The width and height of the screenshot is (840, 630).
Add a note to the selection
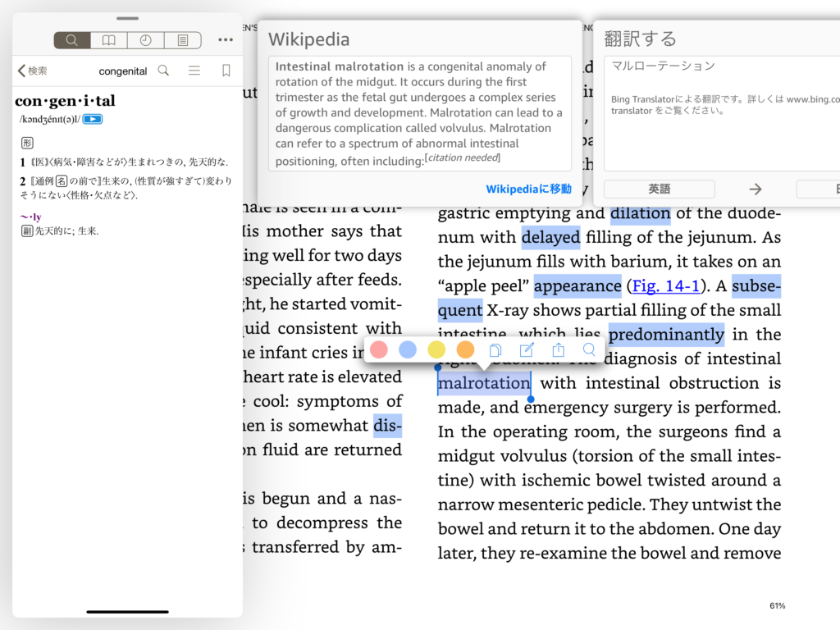tap(527, 349)
